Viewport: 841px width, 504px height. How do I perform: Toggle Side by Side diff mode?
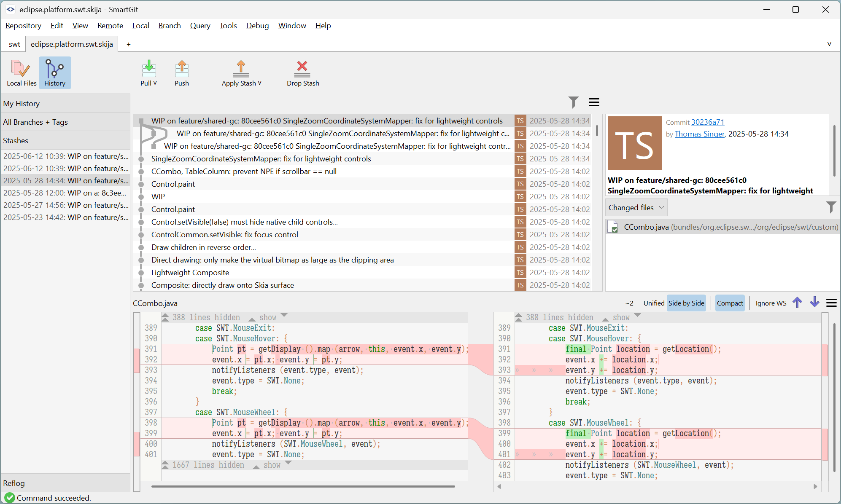coord(686,303)
